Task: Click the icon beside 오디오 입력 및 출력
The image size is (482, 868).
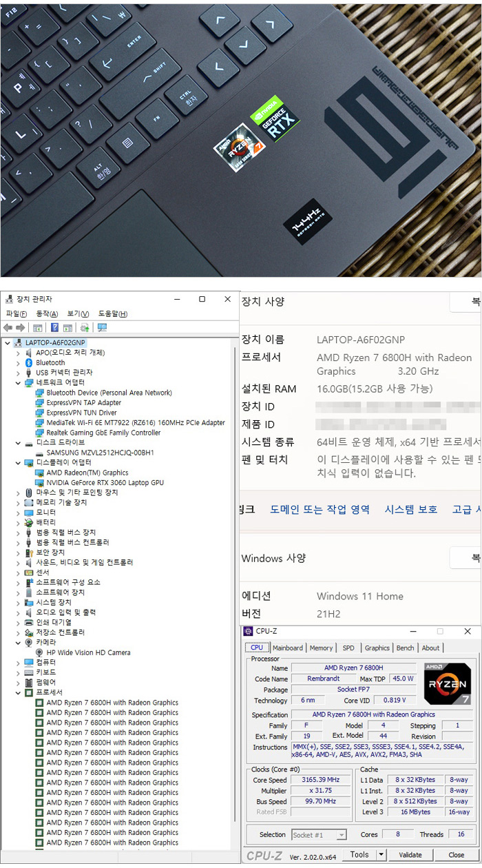Action: [x=29, y=612]
